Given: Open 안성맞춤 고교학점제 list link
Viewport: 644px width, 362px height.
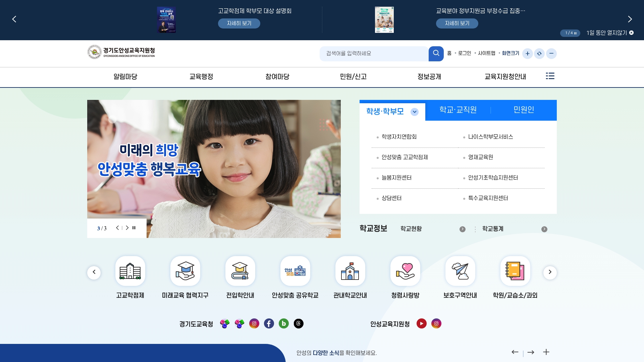Looking at the screenshot, I should [x=405, y=157].
